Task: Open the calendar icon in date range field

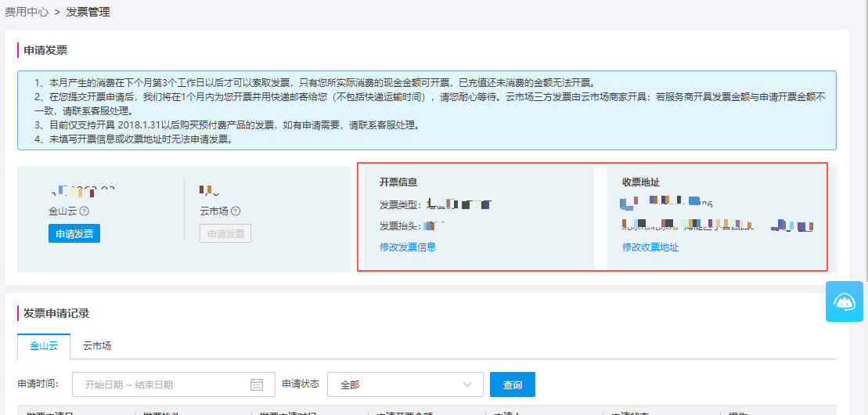Action: click(x=256, y=384)
